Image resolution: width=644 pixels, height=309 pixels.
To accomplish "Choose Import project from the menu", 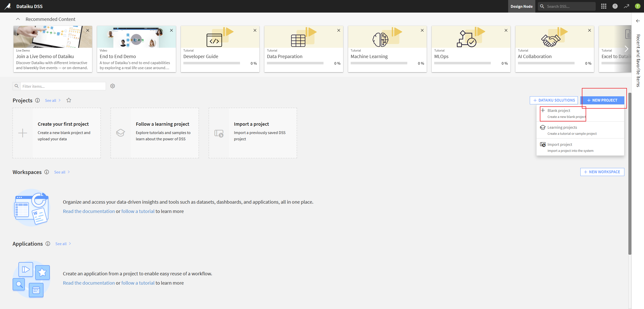I will click(580, 147).
